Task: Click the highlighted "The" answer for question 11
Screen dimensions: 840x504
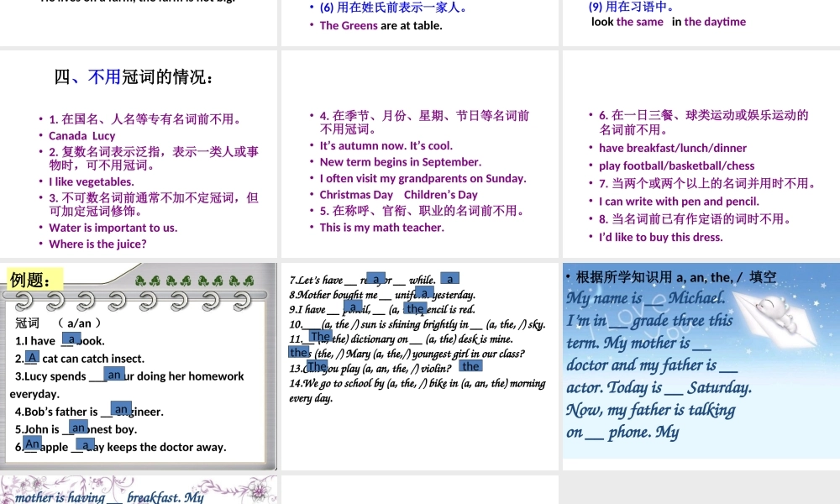Action: (x=320, y=336)
